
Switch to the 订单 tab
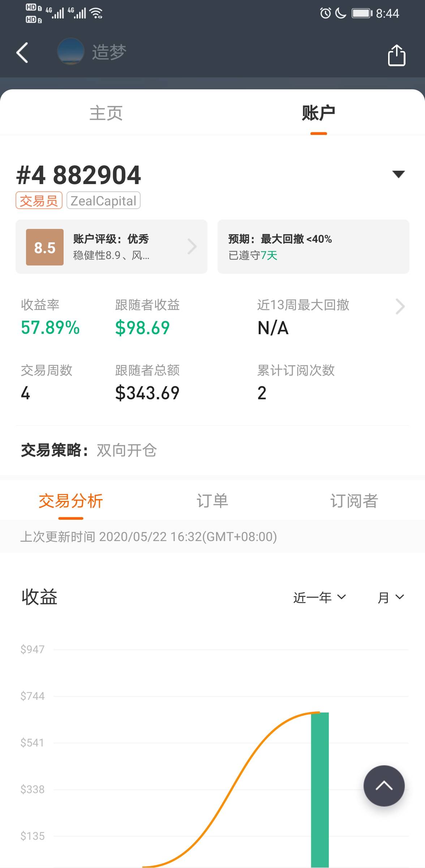pos(212,501)
